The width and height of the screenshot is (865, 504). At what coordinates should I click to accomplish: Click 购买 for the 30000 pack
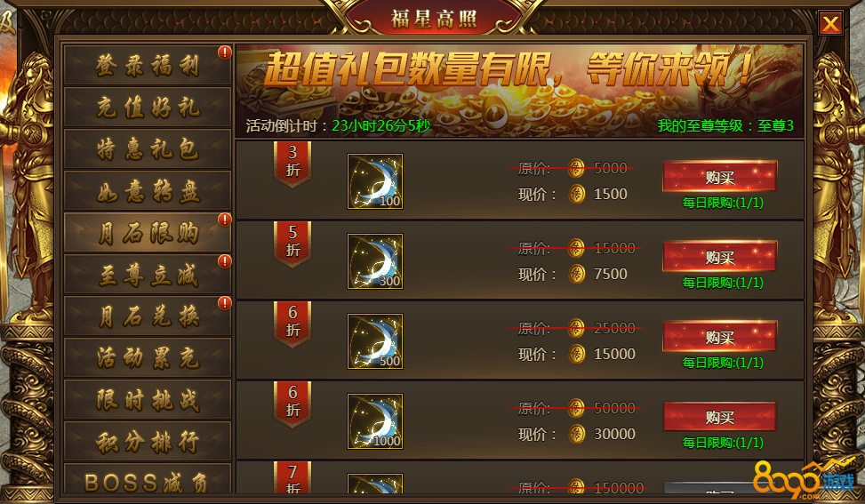720,416
